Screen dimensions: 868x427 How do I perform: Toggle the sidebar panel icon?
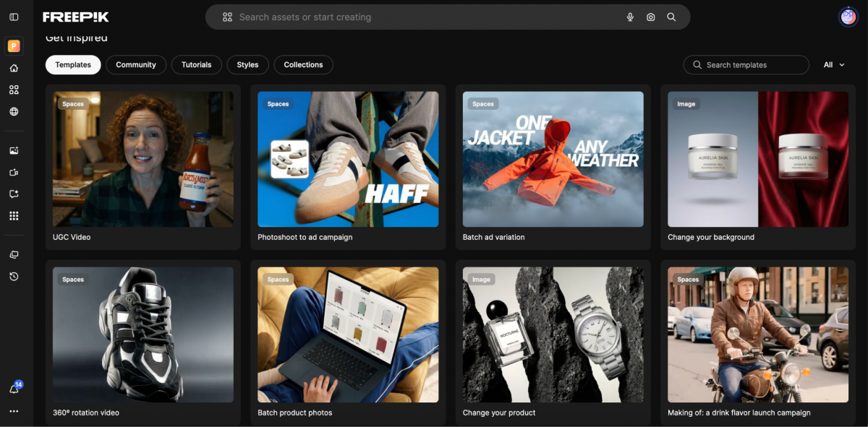(14, 17)
